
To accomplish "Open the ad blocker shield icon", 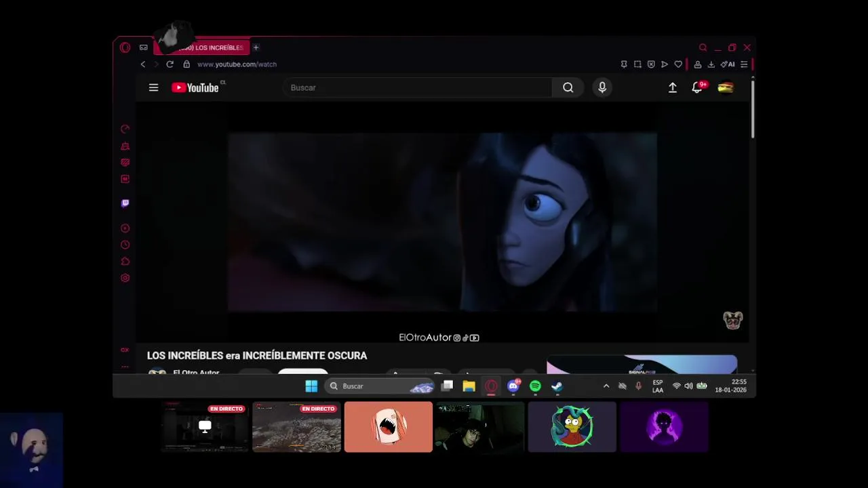I will coord(651,64).
